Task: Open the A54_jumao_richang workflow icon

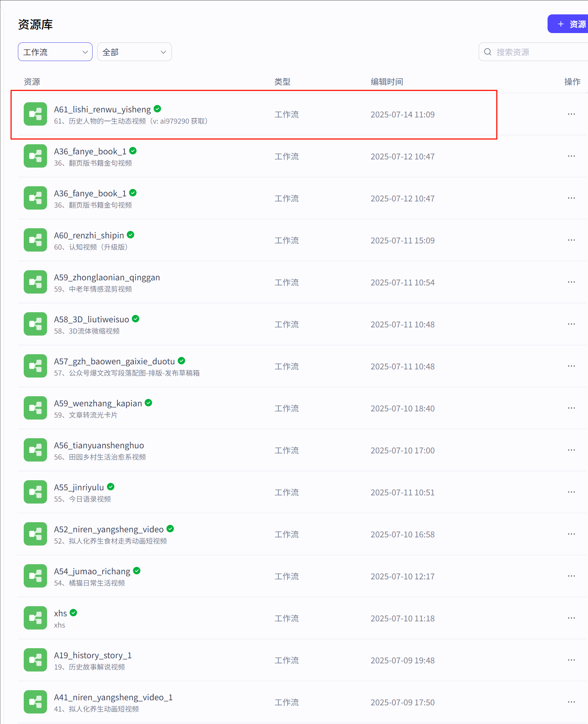Action: tap(35, 576)
